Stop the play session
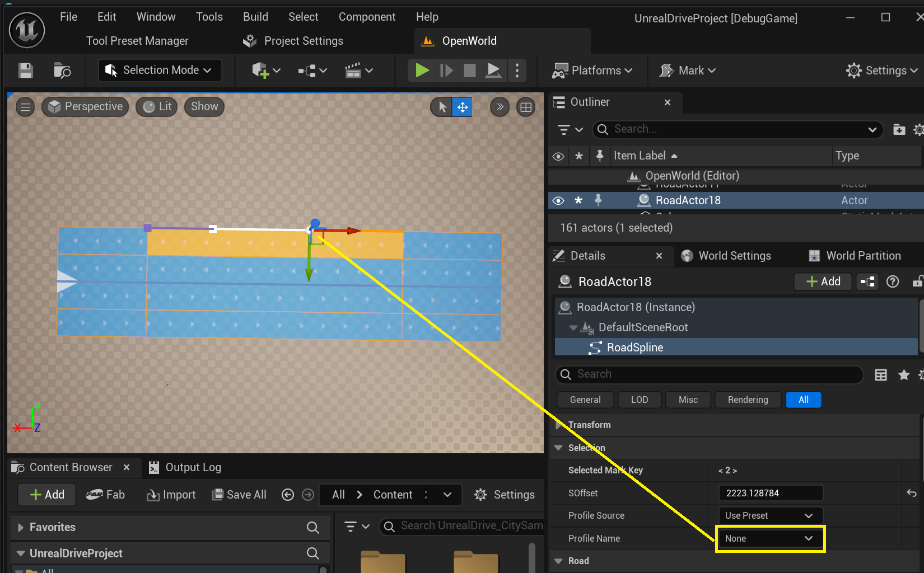The image size is (924, 573). pyautogui.click(x=470, y=71)
